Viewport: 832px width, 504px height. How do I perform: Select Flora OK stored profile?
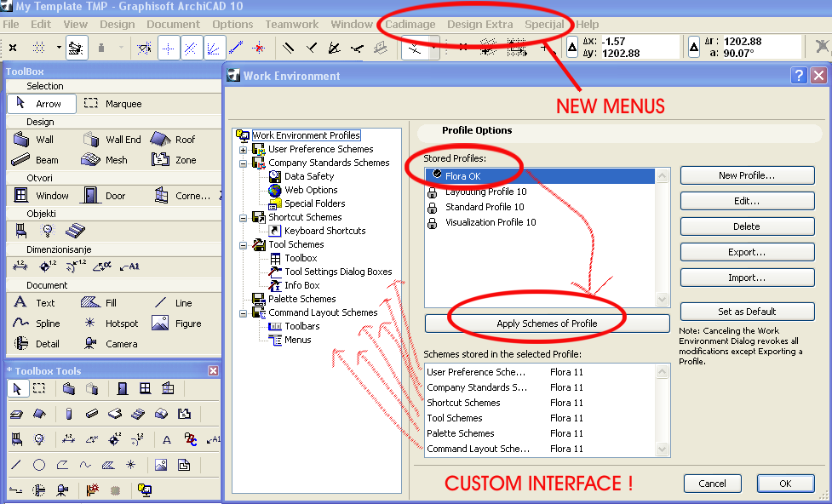tap(540, 176)
